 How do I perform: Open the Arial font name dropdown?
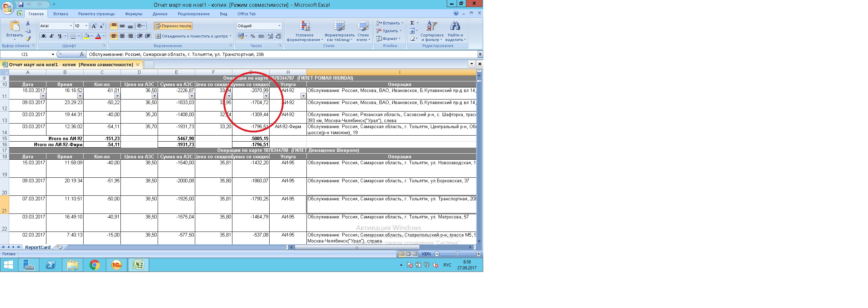pyautogui.click(x=71, y=26)
